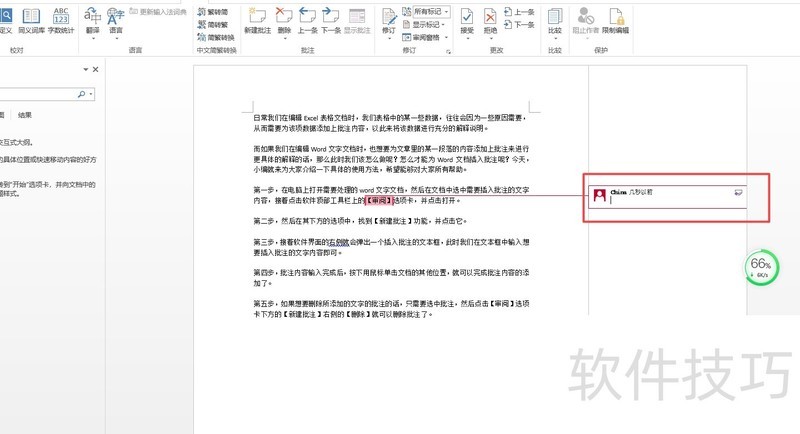Click the search magnifier in navigation pane
The image size is (800, 434).
point(81,94)
